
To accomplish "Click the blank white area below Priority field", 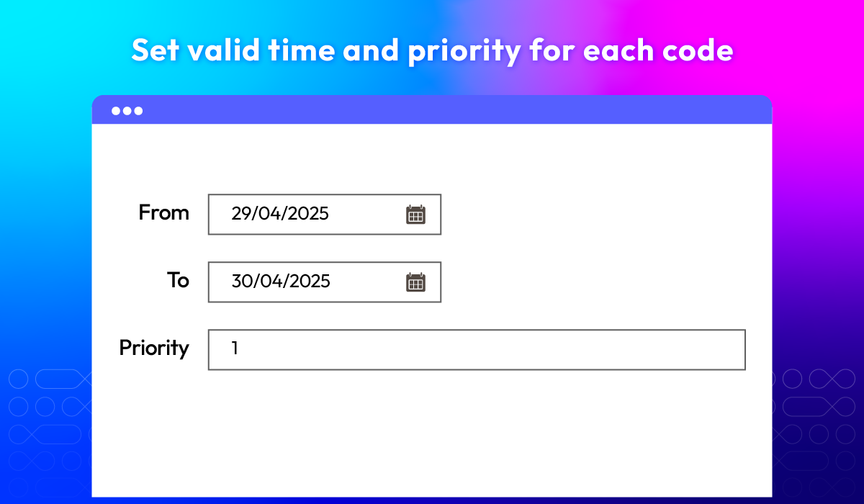I will tap(432, 432).
